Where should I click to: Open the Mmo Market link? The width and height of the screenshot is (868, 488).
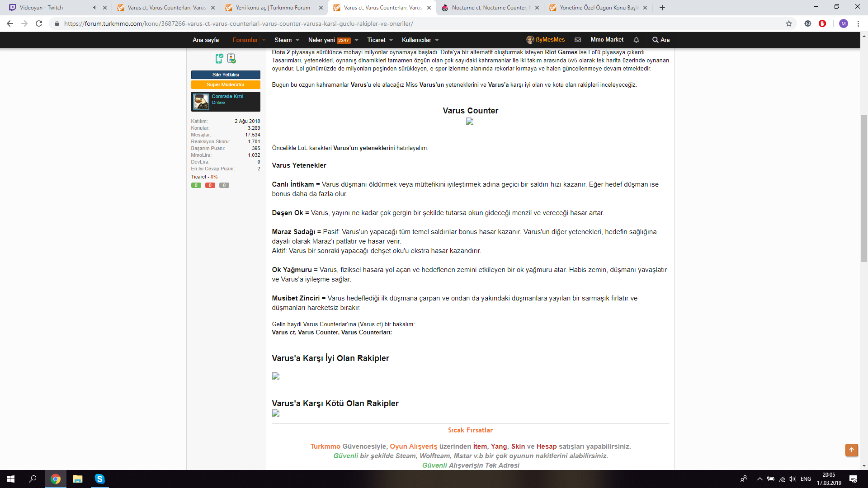pyautogui.click(x=607, y=40)
